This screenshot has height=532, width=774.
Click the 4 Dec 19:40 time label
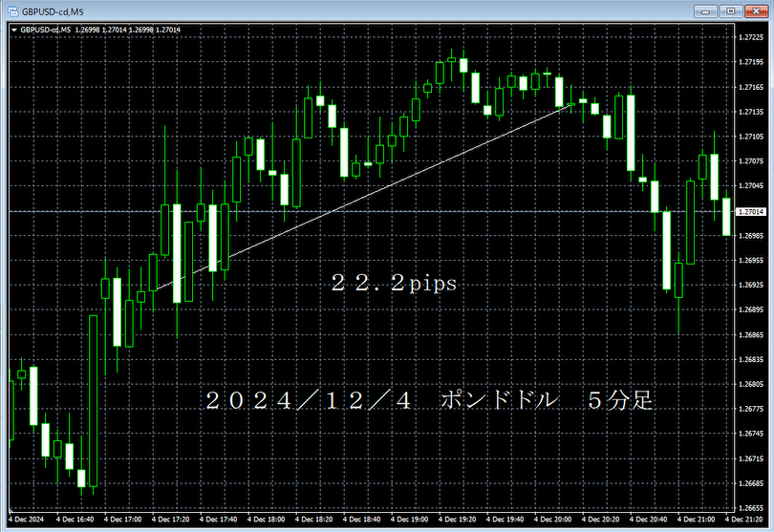point(505,520)
